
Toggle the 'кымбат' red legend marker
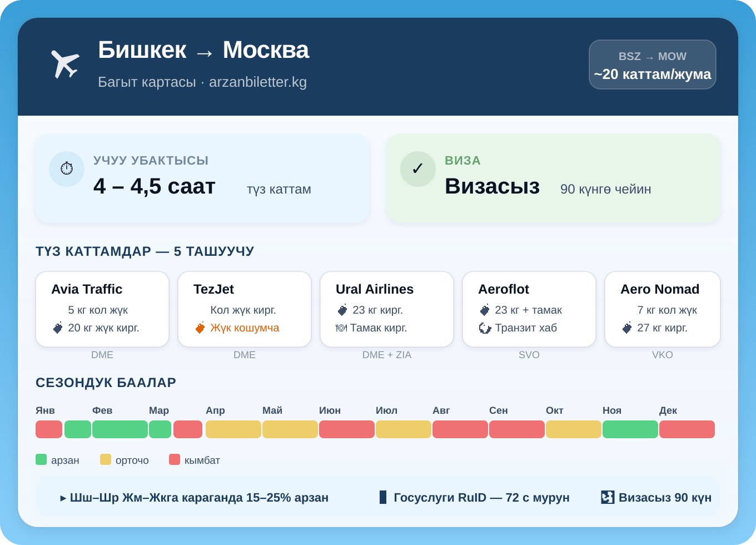click(x=176, y=460)
